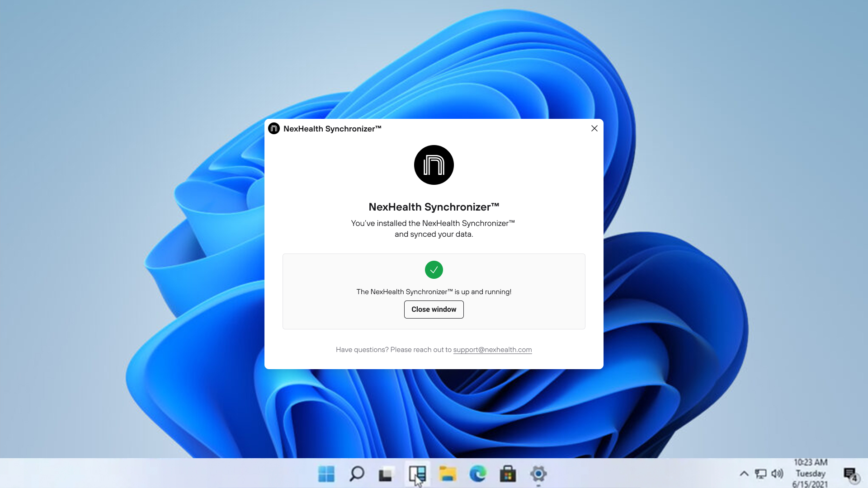Open the clock showing 10:23 AM Tuesday
This screenshot has width=868, height=488.
click(x=811, y=473)
